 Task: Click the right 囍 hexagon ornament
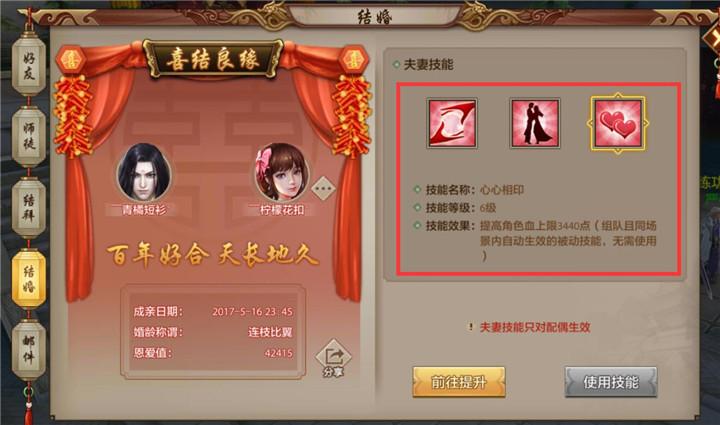353,60
